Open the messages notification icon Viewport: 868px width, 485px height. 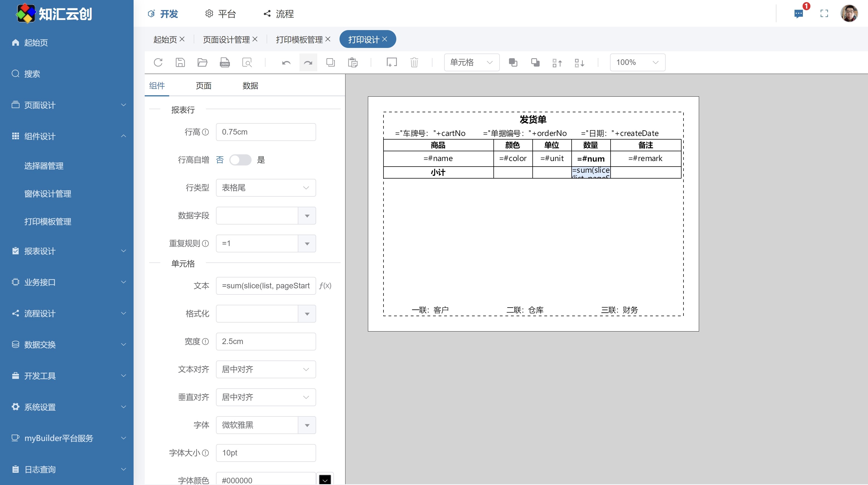798,14
